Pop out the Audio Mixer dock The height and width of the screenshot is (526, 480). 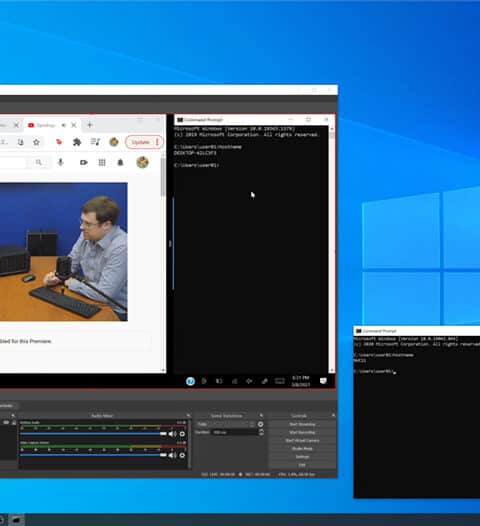(188, 416)
